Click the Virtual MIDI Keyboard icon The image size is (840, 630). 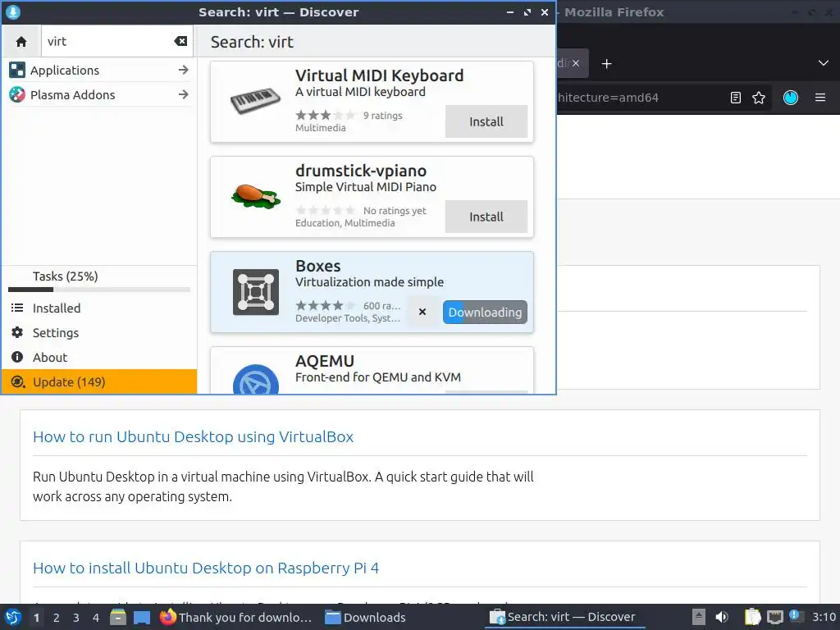tap(256, 101)
